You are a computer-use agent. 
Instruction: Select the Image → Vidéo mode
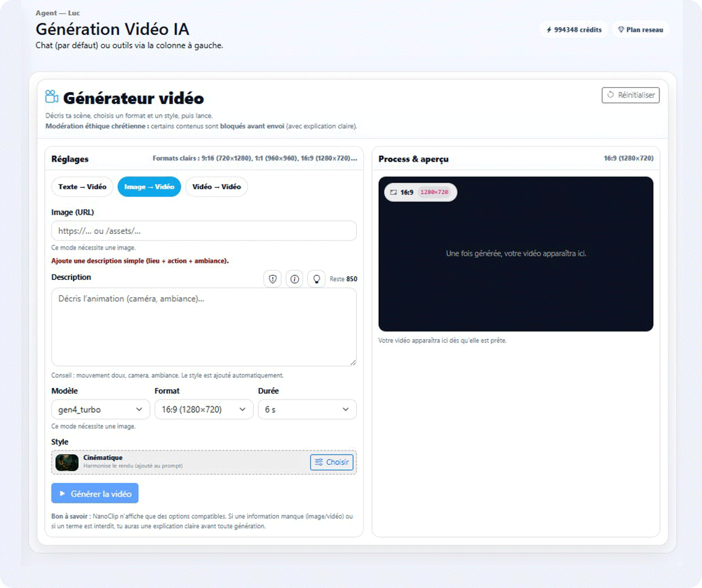click(149, 186)
